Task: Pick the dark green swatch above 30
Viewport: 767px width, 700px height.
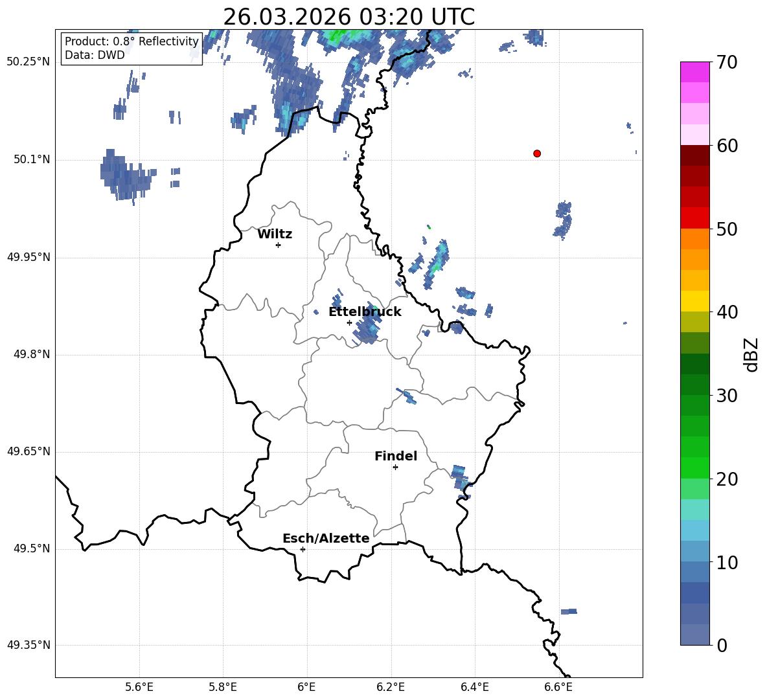Action: pyautogui.click(x=695, y=385)
